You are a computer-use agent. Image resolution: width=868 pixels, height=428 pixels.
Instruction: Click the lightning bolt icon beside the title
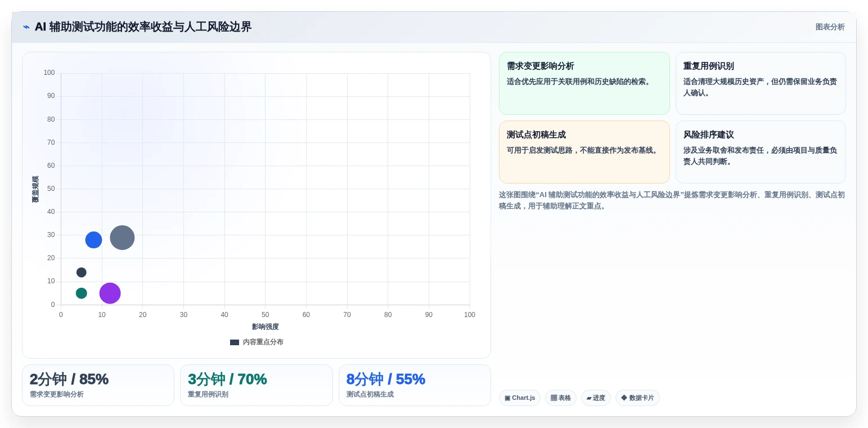pos(26,27)
